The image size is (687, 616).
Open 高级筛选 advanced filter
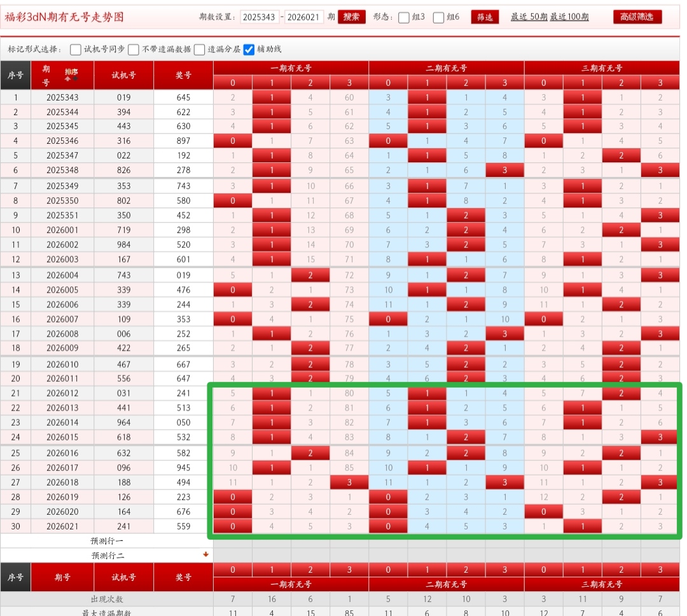coord(637,17)
